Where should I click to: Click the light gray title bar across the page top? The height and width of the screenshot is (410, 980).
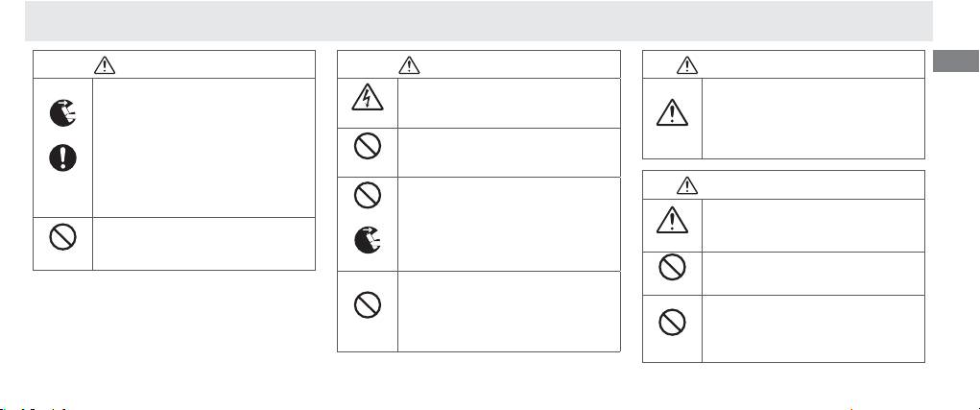click(478, 20)
